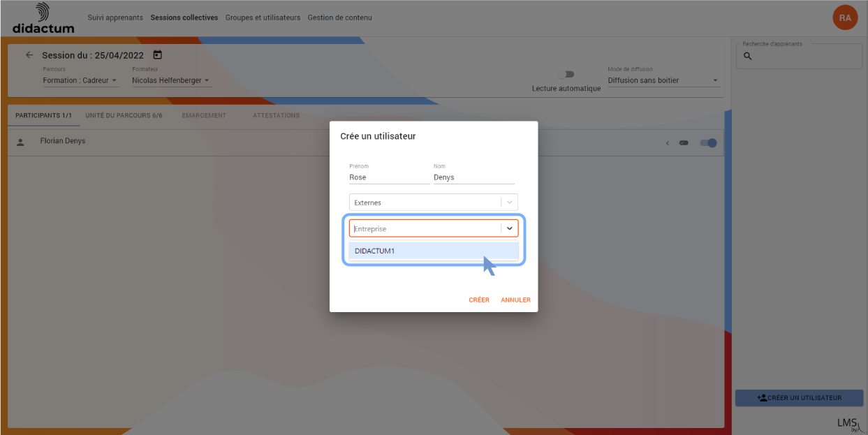Click the Nom field containing Denys
Screen dimensions: 868x435
[474, 177]
